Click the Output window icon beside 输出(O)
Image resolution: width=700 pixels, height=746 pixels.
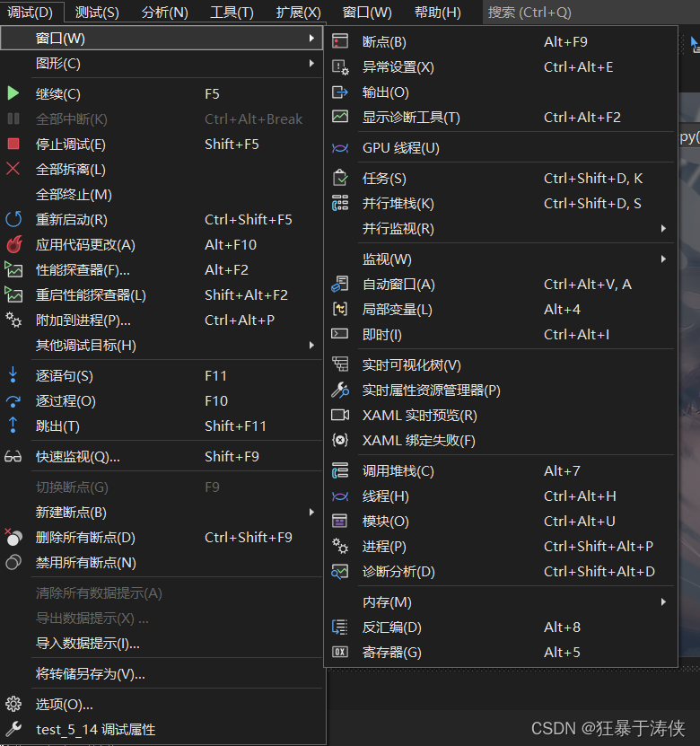point(340,92)
